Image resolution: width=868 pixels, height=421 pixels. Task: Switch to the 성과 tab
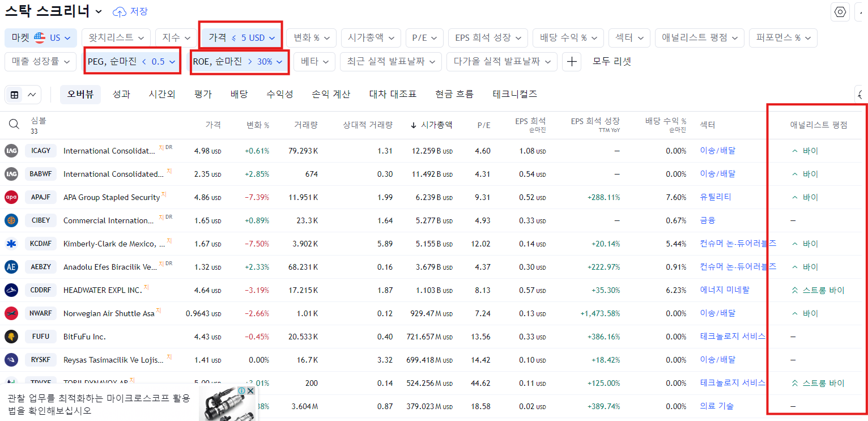tap(121, 95)
